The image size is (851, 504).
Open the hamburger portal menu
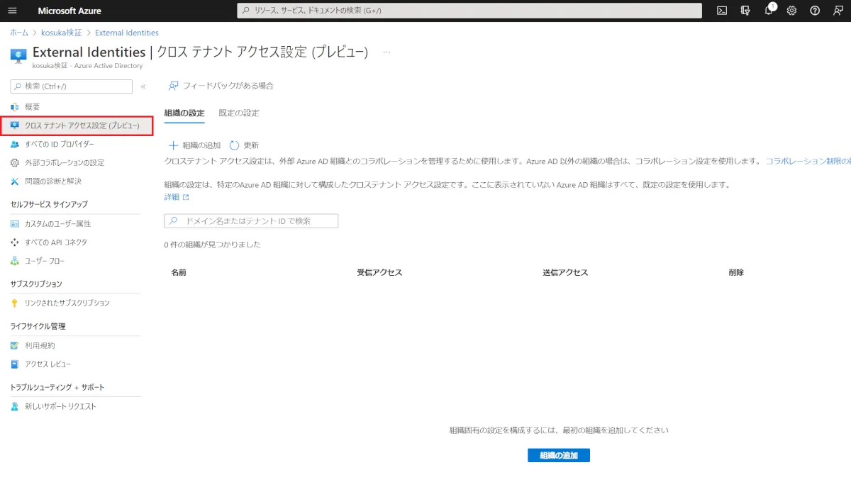[12, 11]
